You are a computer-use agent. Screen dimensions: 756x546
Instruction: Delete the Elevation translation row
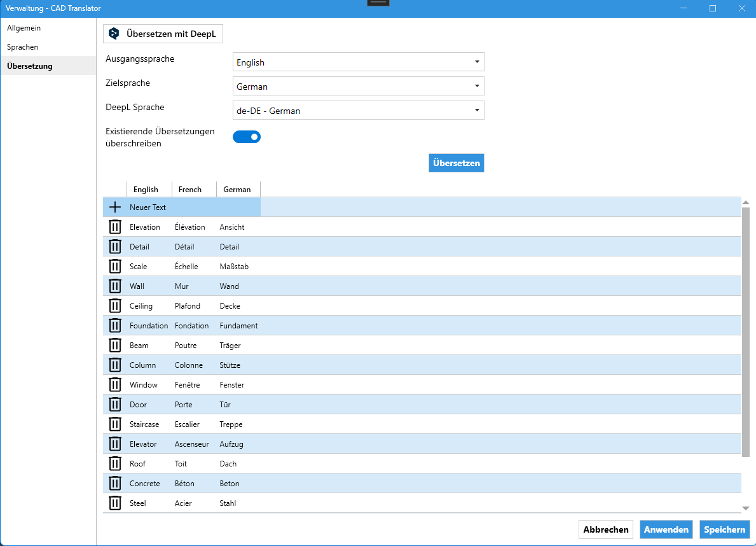[114, 227]
